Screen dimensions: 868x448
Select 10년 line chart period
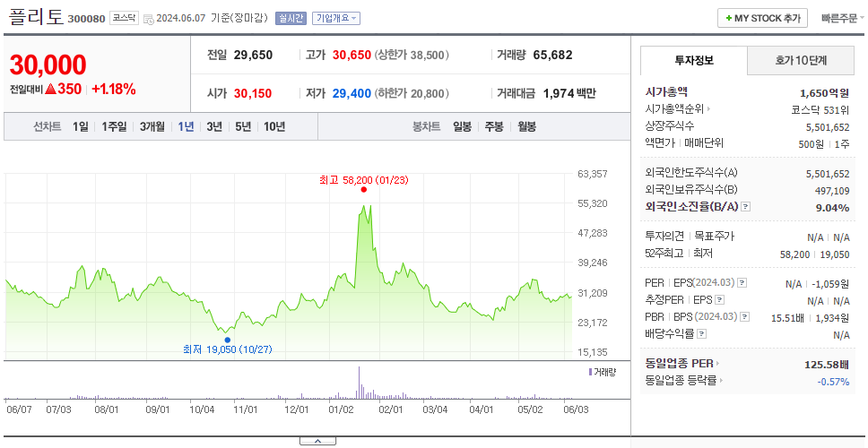pyautogui.click(x=274, y=126)
